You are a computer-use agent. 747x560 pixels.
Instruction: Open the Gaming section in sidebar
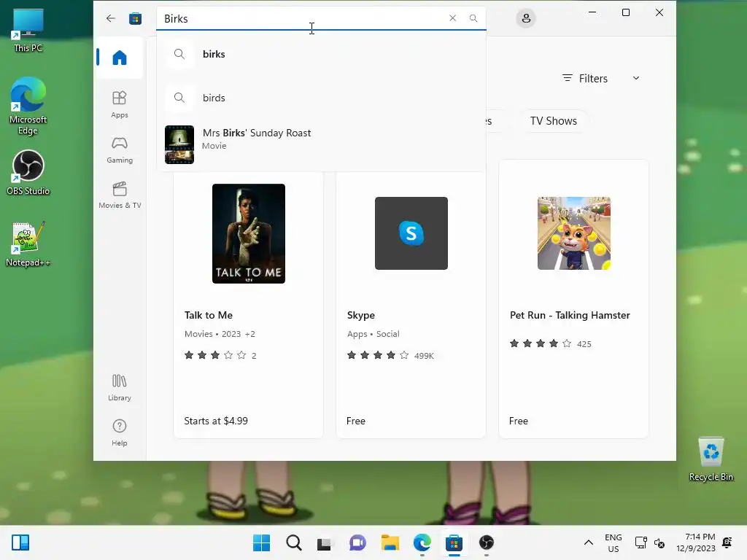[120, 149]
